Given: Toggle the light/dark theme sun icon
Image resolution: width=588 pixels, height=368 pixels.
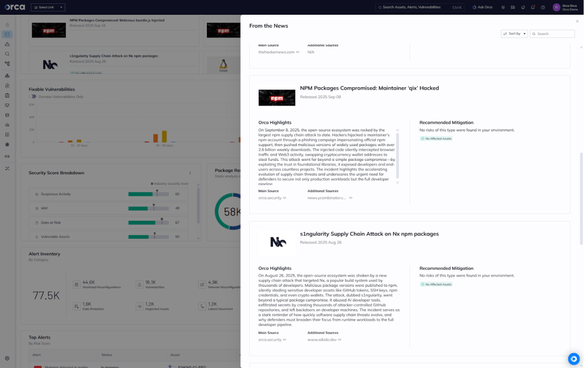Looking at the screenshot, I should (503, 7).
